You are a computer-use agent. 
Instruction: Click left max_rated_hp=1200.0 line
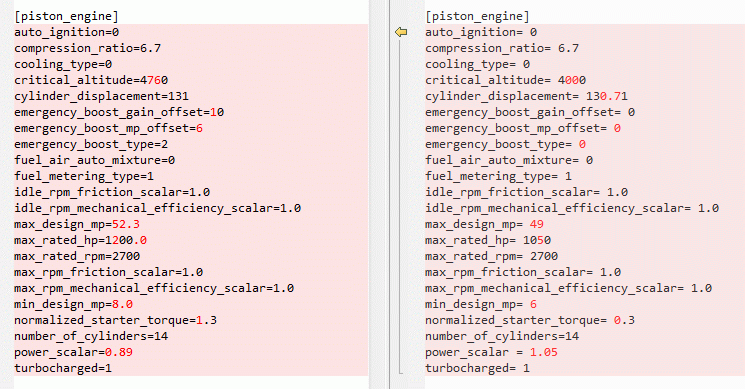point(80,240)
